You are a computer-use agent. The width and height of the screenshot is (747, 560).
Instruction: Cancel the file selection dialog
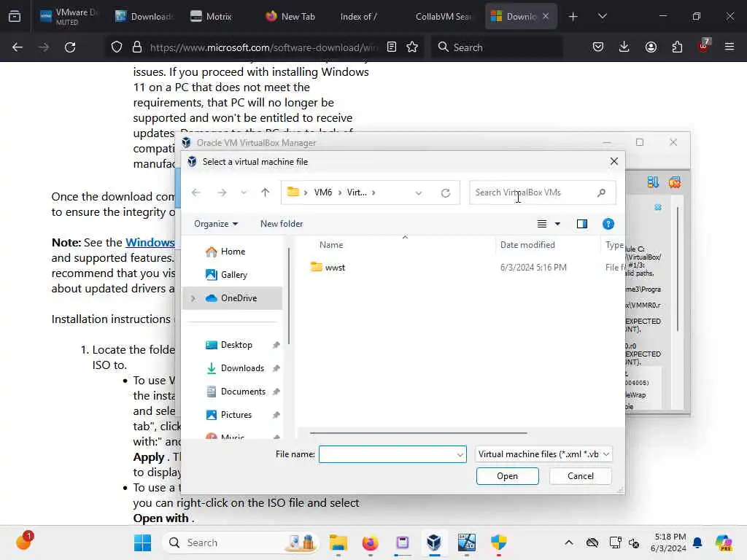pyautogui.click(x=580, y=476)
